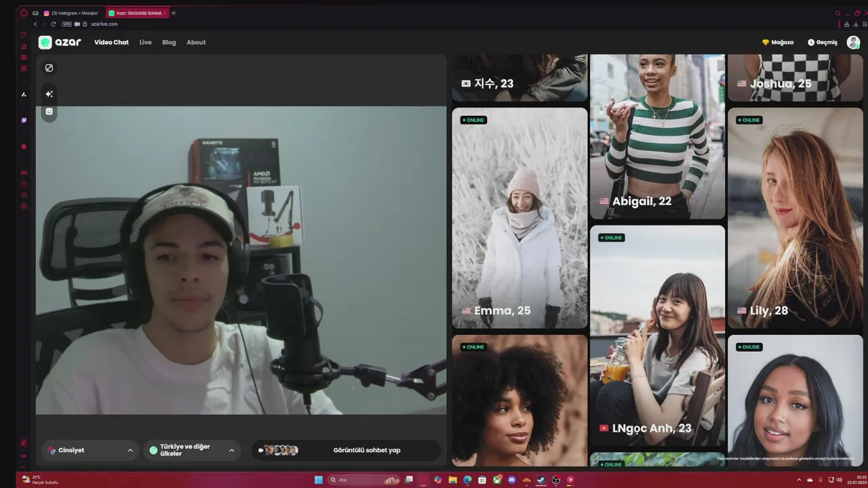Open Microsoft Store from the taskbar
This screenshot has height=488, width=868.
pos(482,480)
